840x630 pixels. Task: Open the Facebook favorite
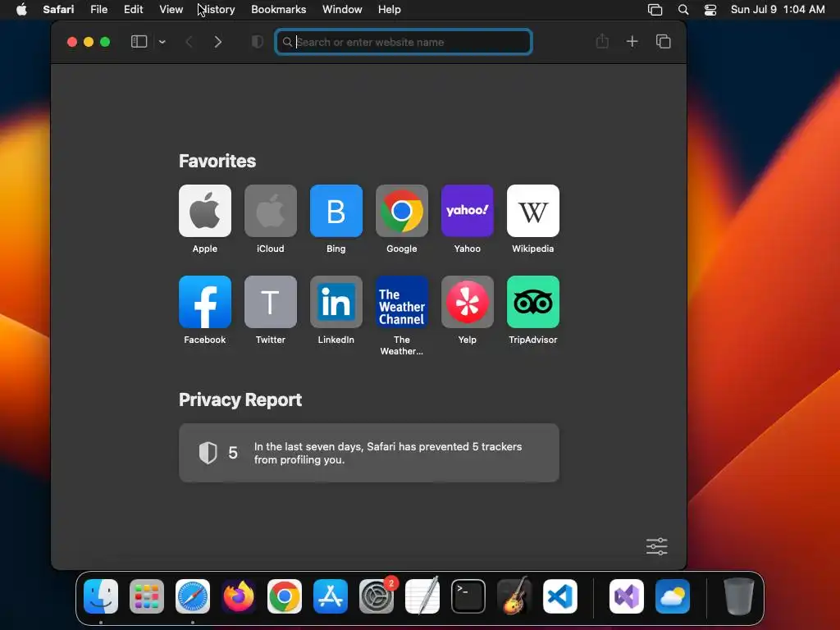204,302
